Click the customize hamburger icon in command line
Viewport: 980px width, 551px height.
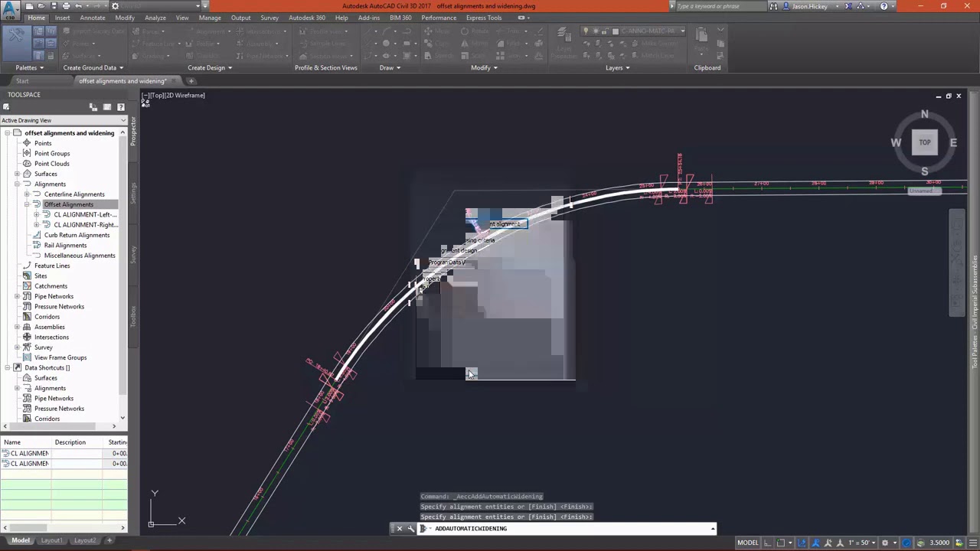(411, 529)
